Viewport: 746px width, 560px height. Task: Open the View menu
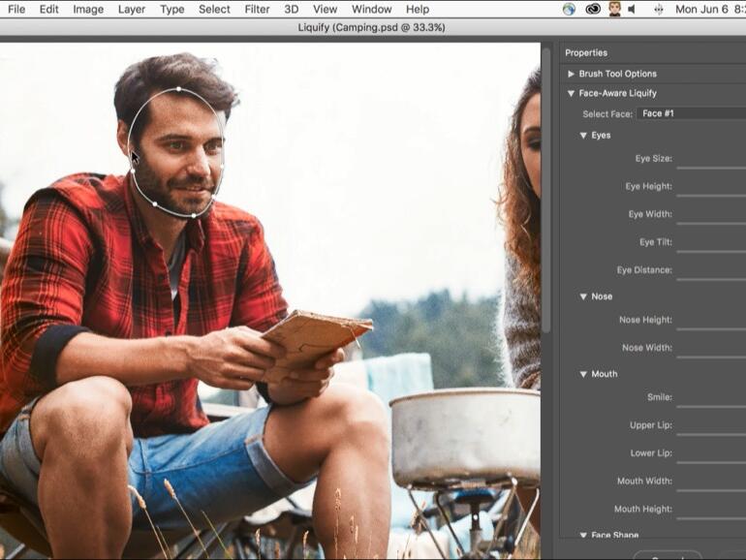point(325,9)
